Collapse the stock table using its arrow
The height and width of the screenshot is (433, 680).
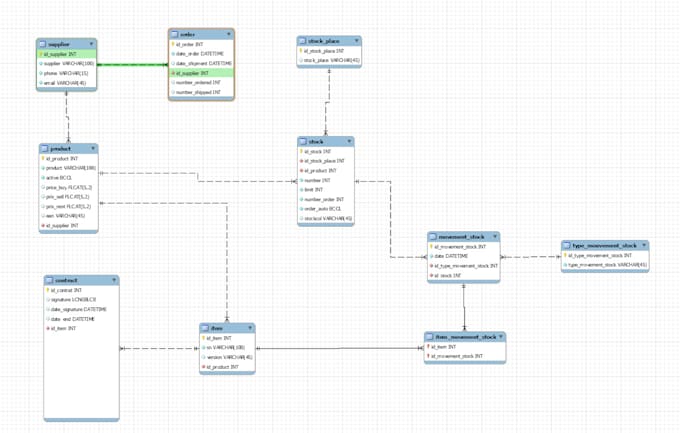click(x=349, y=142)
